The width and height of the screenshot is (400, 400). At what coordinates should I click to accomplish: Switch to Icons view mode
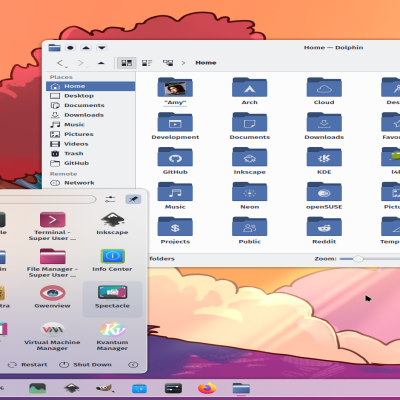[x=127, y=63]
